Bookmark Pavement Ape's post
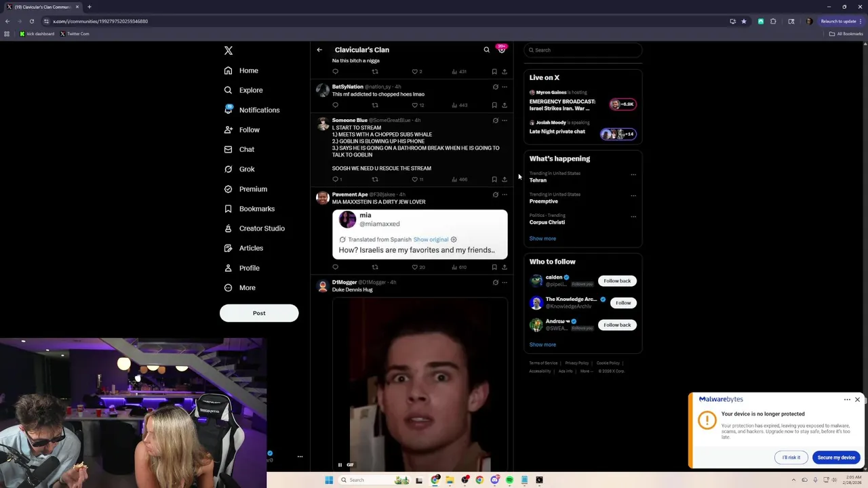The image size is (868, 488). point(494,267)
